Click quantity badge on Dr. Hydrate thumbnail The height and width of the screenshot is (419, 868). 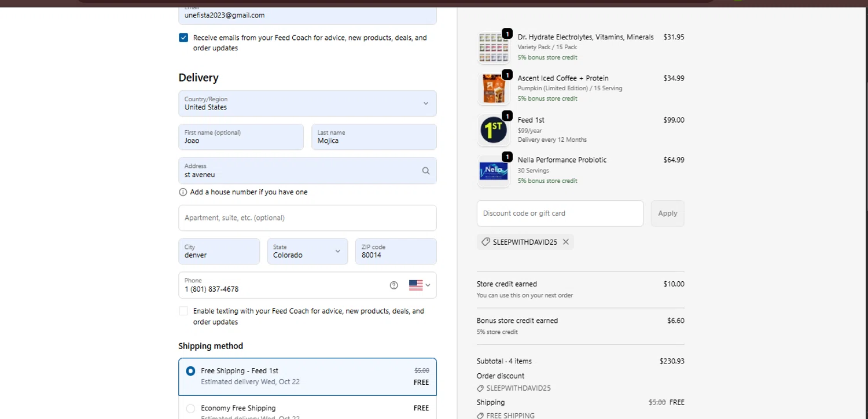coord(507,34)
